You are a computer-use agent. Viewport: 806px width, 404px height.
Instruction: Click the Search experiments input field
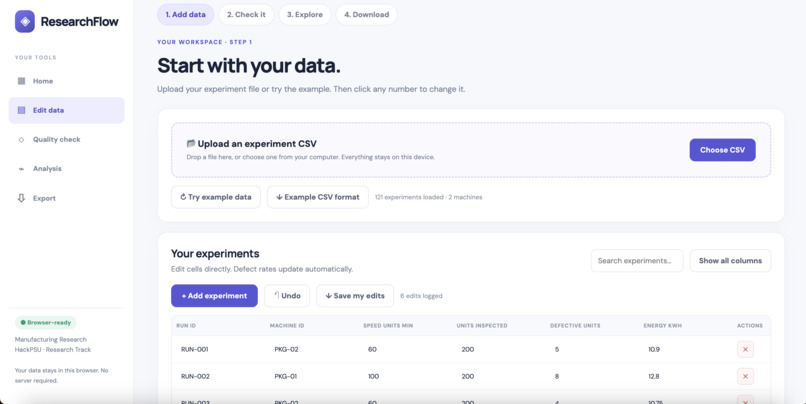click(x=637, y=261)
